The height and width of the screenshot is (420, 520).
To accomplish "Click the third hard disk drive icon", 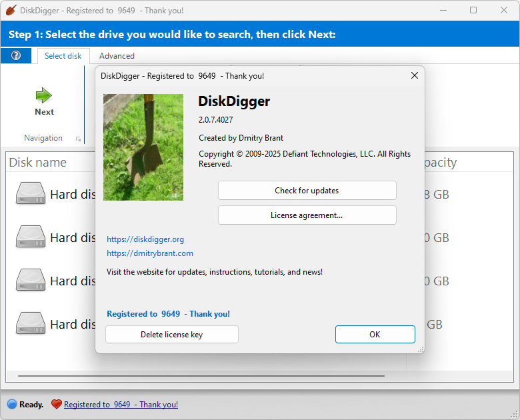I will pyautogui.click(x=31, y=280).
